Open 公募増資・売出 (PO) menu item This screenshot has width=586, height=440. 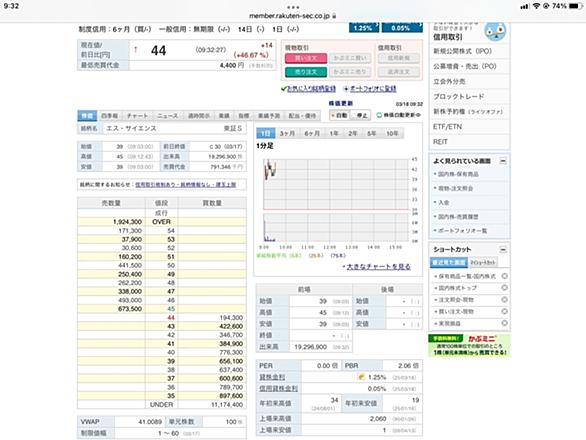coord(465,66)
